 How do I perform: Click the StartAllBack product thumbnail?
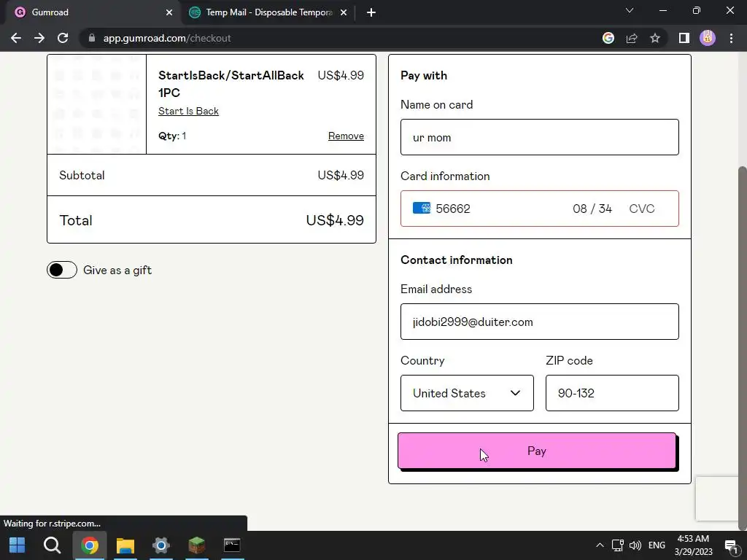click(x=97, y=104)
